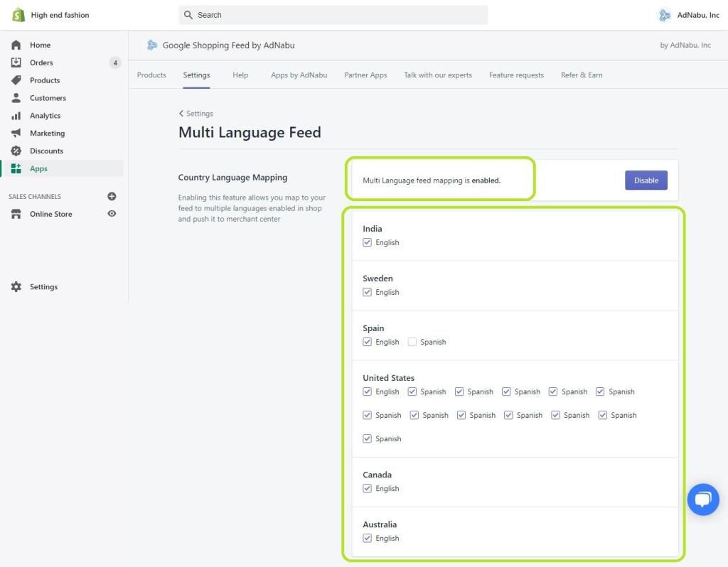
Task: Click the Orders inbox icon
Action: coord(16,63)
